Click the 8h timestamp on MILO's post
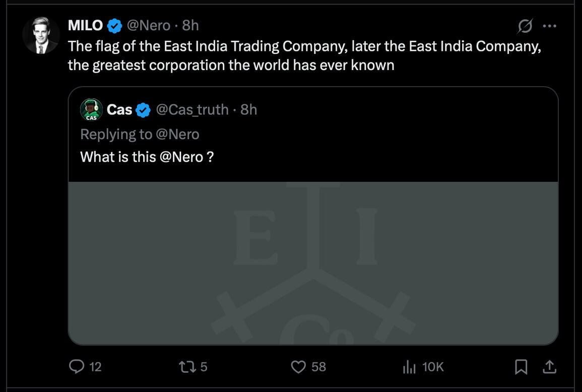The width and height of the screenshot is (582, 392). tap(190, 25)
